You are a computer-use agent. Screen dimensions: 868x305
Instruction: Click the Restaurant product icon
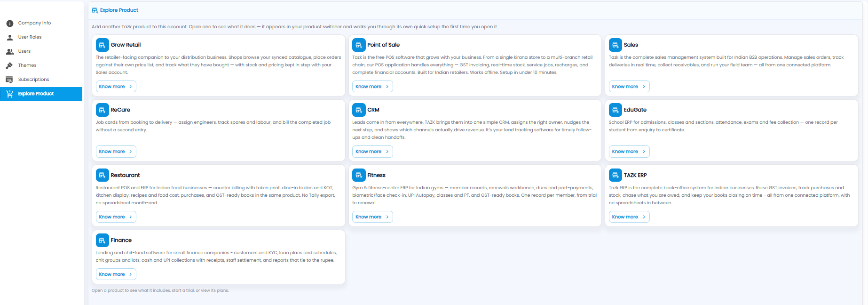(x=102, y=175)
